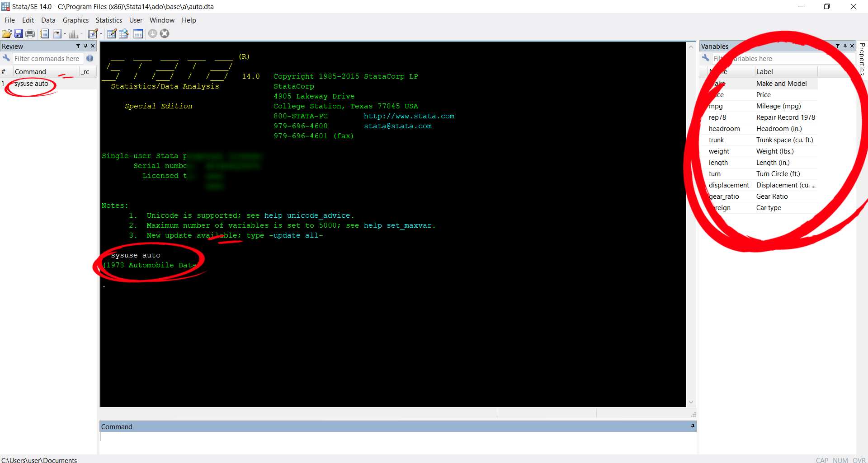Screen dimensions: 868x463
Task: Click the Results window scroll down arrow
Action: [691, 402]
